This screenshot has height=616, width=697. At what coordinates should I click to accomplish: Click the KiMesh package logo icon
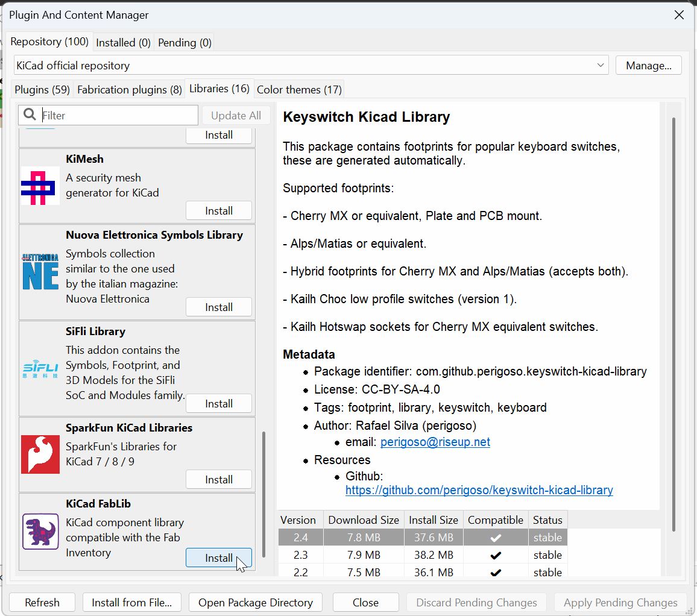pos(40,186)
